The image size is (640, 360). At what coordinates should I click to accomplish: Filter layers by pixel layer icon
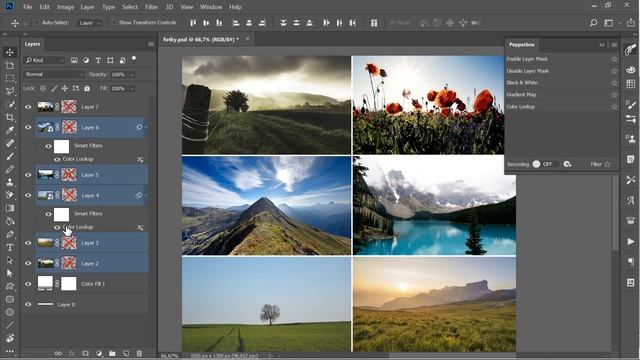74,60
